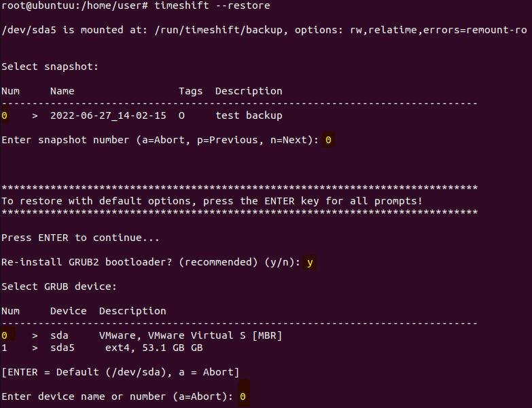This screenshot has height=408, width=532.
Task: Click the Select GRUB device heading
Action: [59, 286]
